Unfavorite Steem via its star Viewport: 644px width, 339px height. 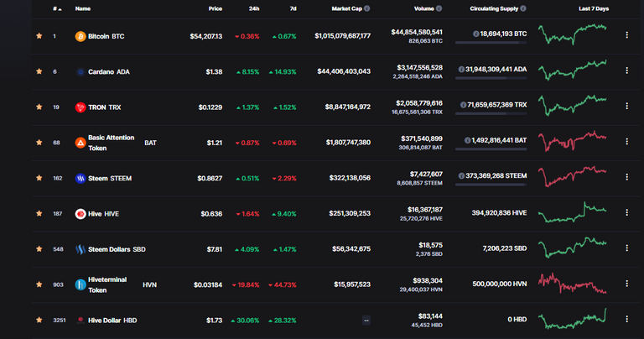39,178
